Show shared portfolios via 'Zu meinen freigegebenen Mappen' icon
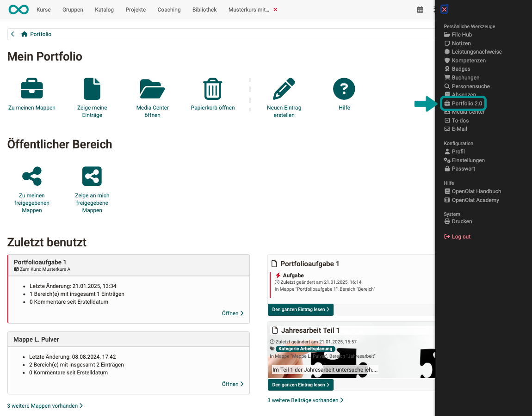 click(31, 176)
